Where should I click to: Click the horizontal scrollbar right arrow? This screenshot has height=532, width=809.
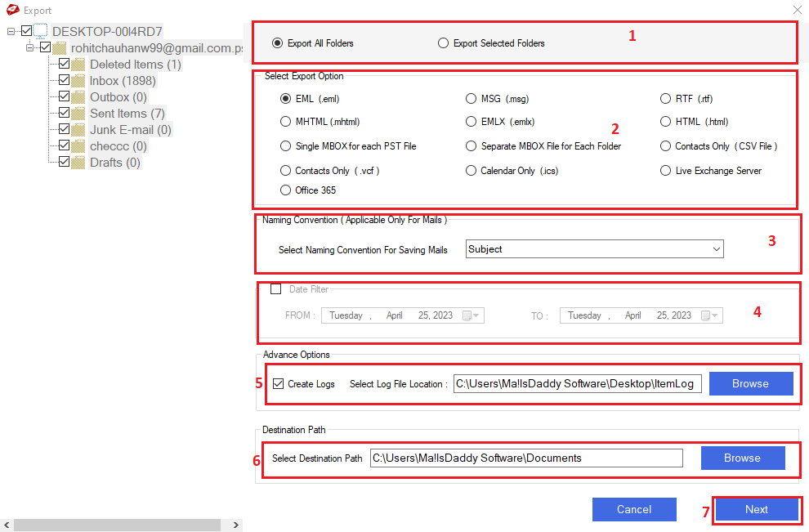pyautogui.click(x=236, y=525)
